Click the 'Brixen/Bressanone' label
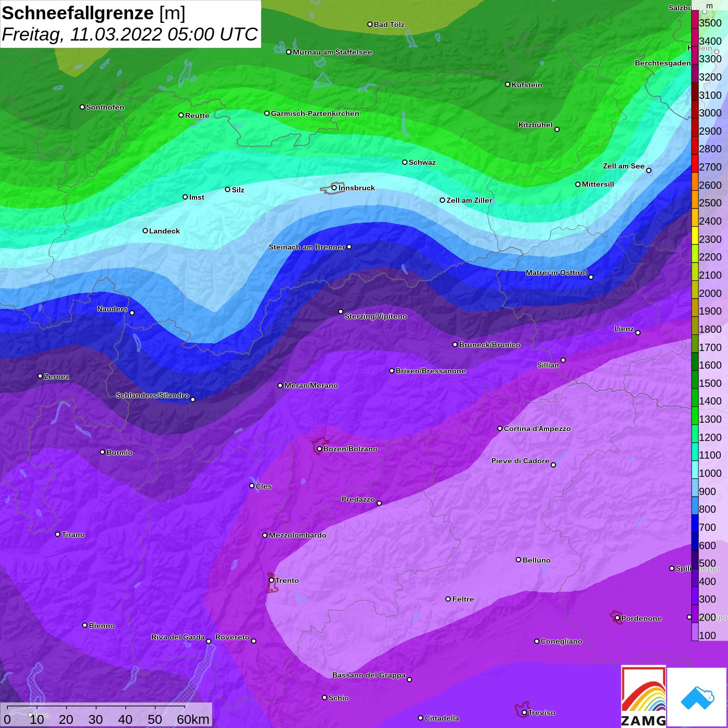 pyautogui.click(x=431, y=371)
